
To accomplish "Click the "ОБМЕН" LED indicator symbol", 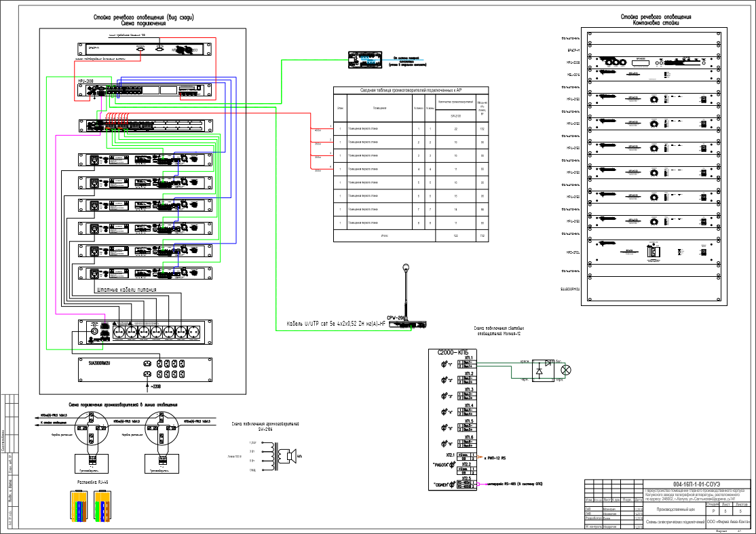I will click(452, 484).
